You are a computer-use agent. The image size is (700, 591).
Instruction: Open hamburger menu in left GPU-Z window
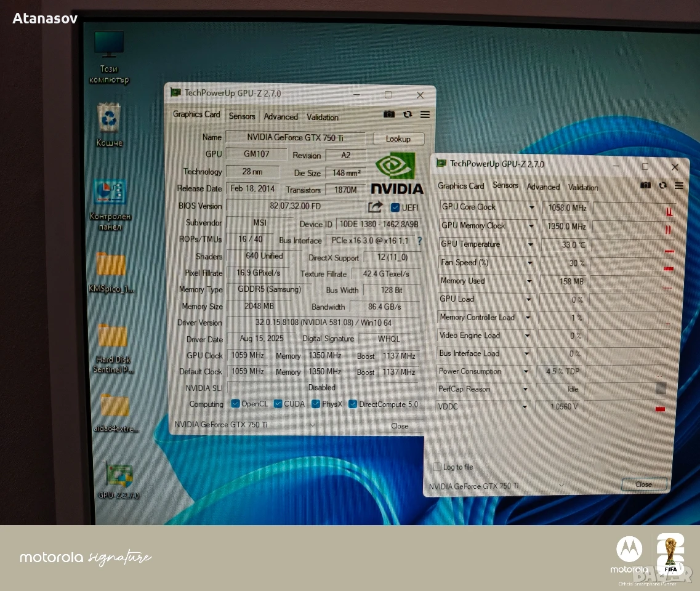click(425, 115)
